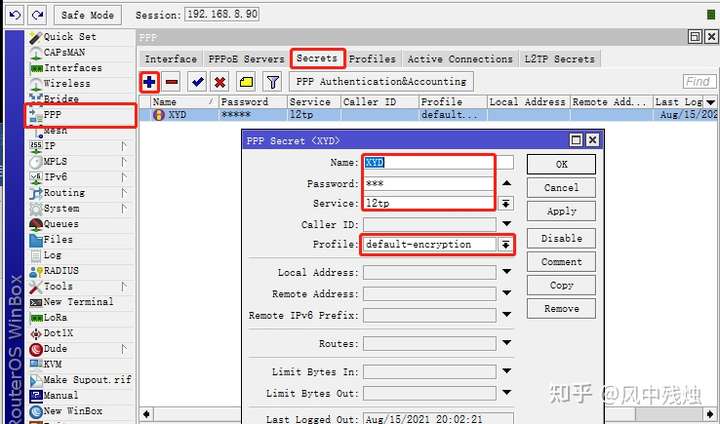The image size is (720, 424).
Task: Open New Terminal
Action: 78,302
